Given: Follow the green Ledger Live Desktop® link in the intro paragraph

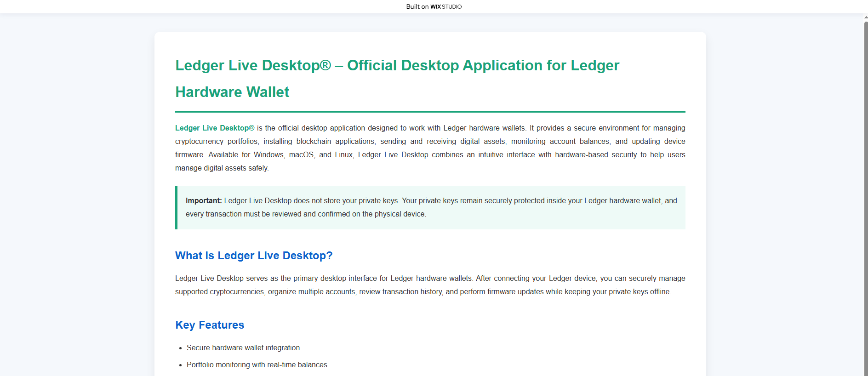Looking at the screenshot, I should pyautogui.click(x=215, y=128).
